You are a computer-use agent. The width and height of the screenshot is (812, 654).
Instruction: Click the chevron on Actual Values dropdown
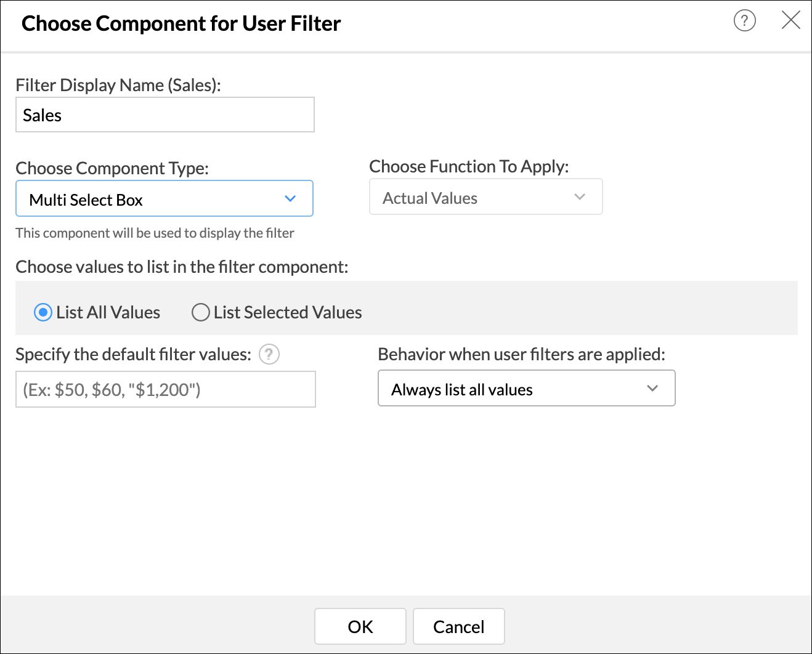[579, 196]
